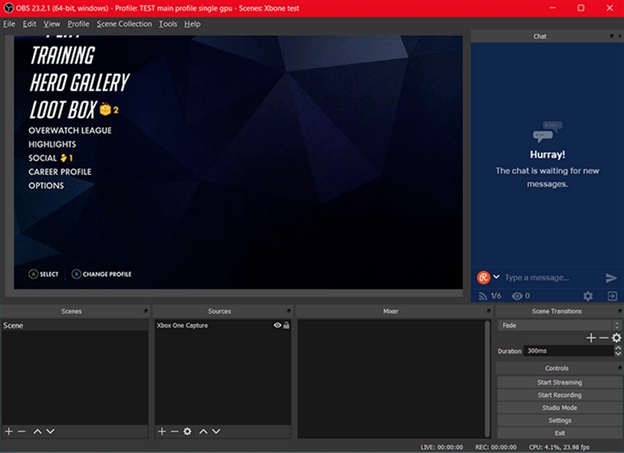Viewport: 624px width, 453px height.
Task: Unlock the Xbox One Capture source
Action: point(287,325)
